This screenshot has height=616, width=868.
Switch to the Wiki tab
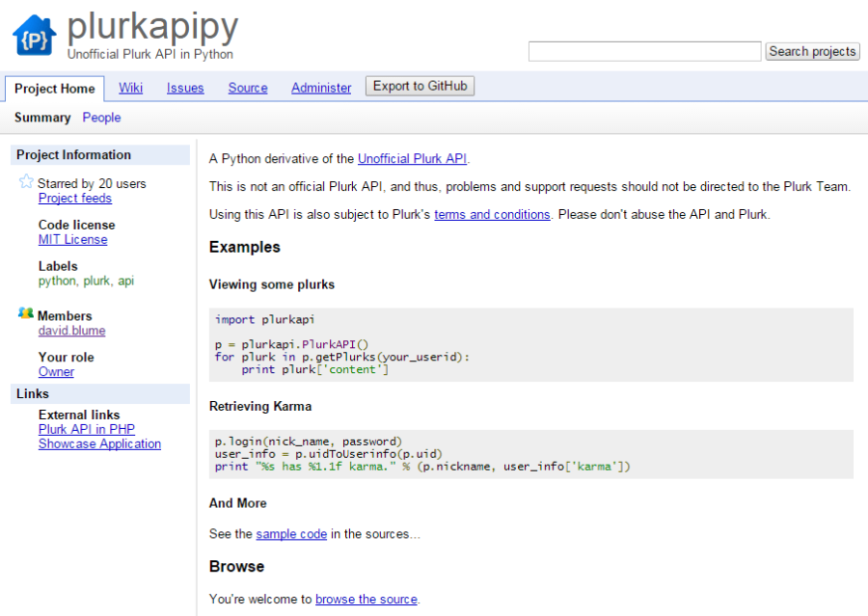click(130, 88)
